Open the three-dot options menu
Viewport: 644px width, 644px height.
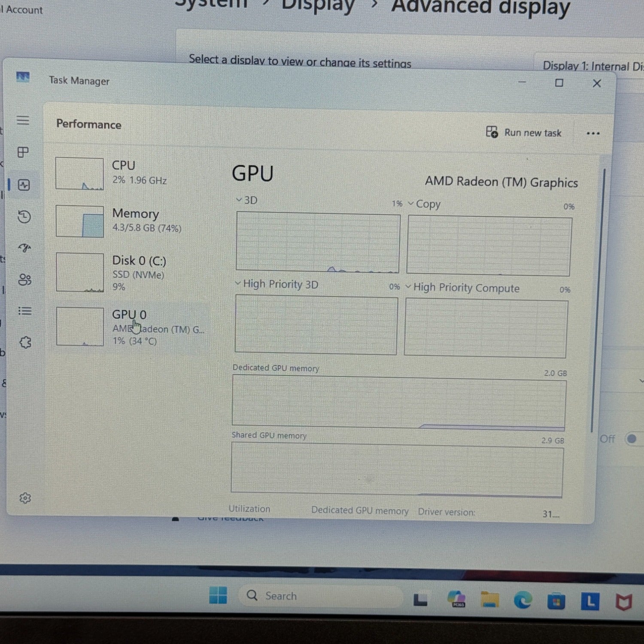pos(593,133)
